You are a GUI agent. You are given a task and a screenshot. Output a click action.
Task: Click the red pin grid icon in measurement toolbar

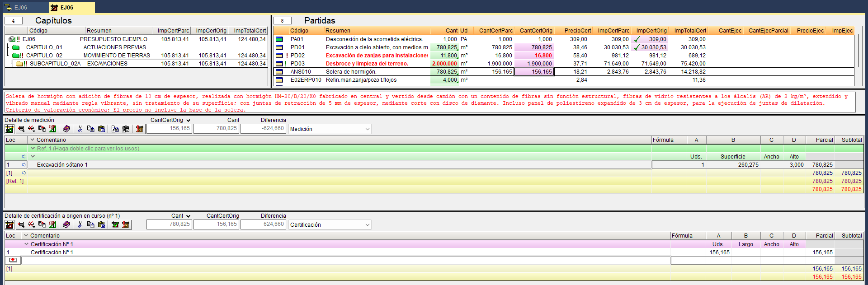point(140,129)
